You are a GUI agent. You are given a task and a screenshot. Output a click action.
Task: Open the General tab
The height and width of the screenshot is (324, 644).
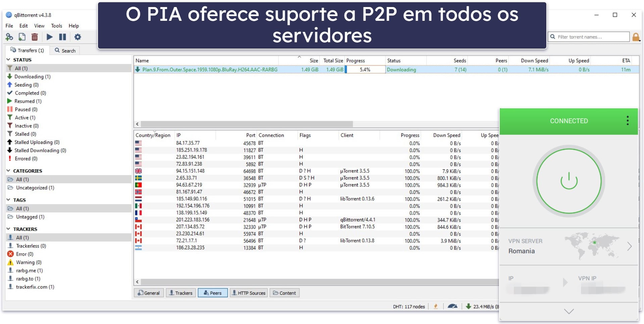tap(149, 293)
